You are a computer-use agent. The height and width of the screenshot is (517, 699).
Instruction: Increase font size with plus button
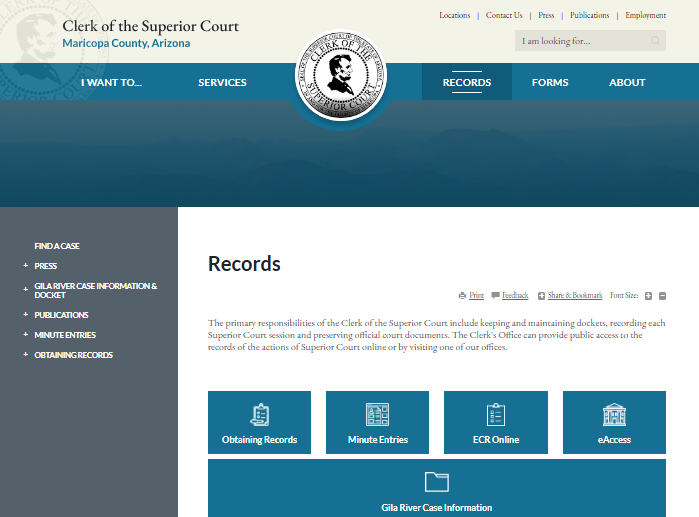tap(648, 296)
